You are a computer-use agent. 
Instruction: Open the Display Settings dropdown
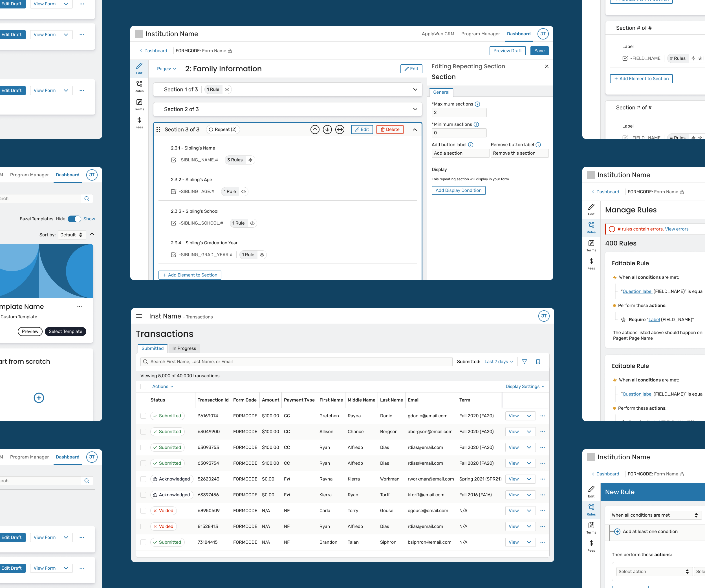coord(525,387)
